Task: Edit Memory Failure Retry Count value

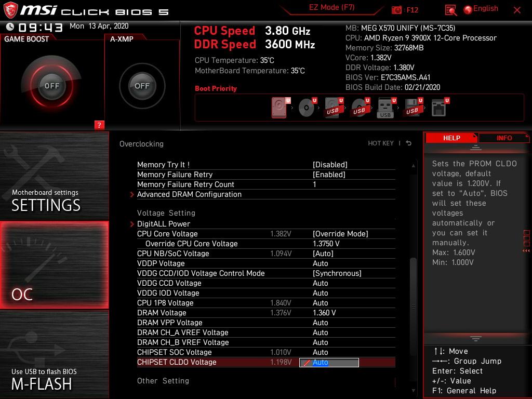Action: click(x=314, y=184)
